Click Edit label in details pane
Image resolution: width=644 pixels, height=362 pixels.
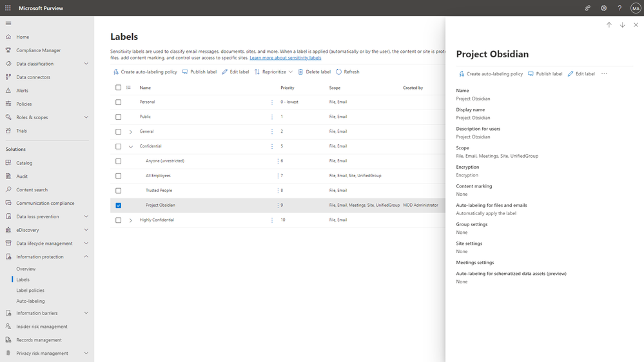pyautogui.click(x=581, y=74)
